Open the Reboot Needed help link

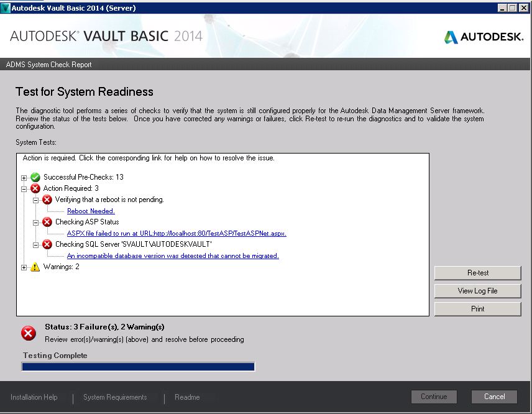[x=91, y=211]
